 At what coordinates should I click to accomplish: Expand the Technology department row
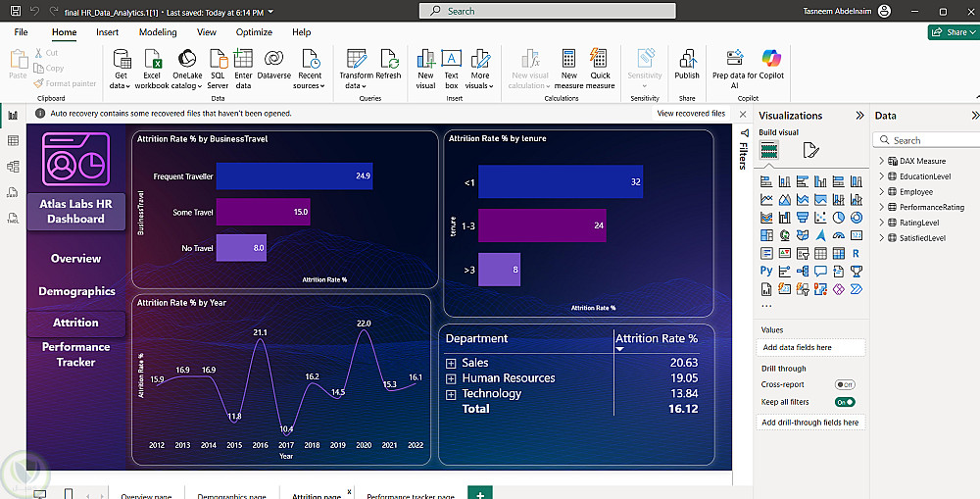coord(451,394)
